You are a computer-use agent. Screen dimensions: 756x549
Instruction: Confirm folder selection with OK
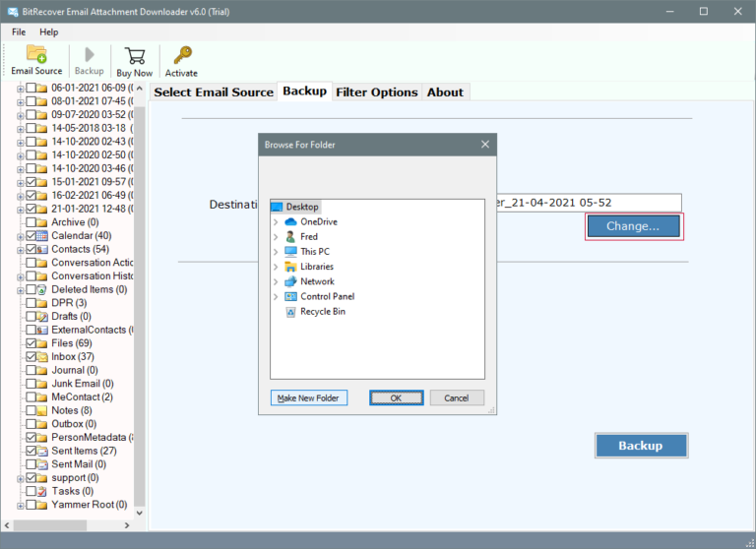click(397, 397)
